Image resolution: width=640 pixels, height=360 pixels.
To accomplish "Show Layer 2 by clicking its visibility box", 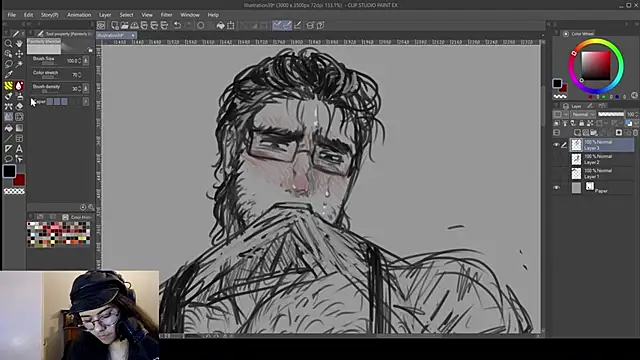I will coord(556,159).
